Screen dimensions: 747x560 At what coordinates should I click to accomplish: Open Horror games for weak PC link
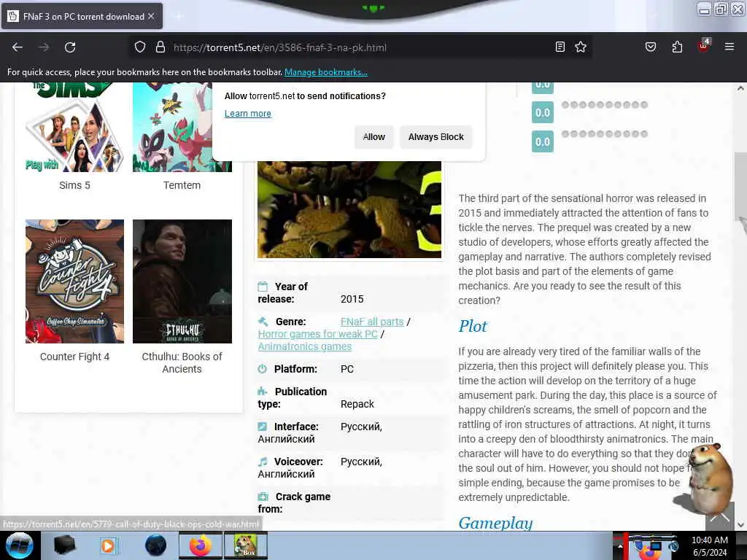pos(318,334)
